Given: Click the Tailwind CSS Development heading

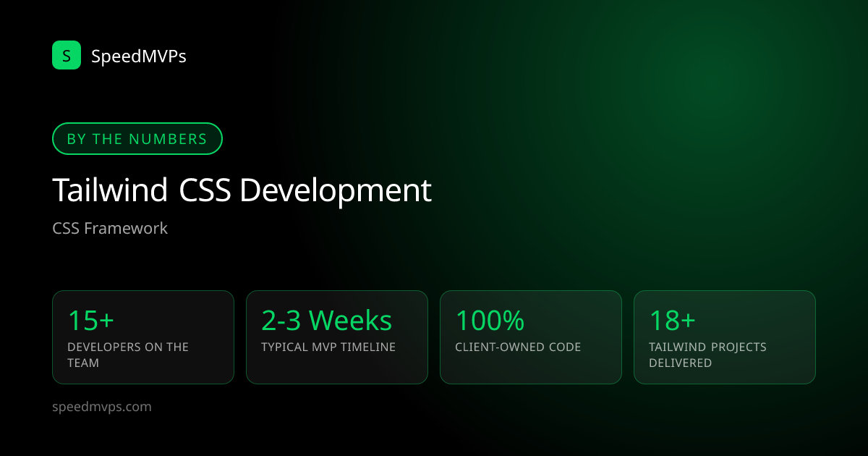Looking at the screenshot, I should click(242, 190).
